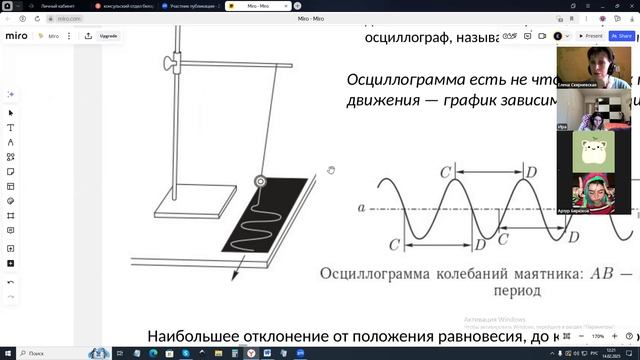Click the Redo arrow
This screenshot has height=360, width=640.
[x=11, y=297]
